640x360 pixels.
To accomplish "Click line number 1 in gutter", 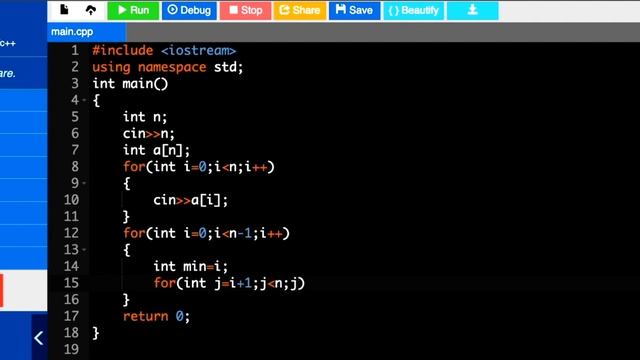I will [x=75, y=50].
